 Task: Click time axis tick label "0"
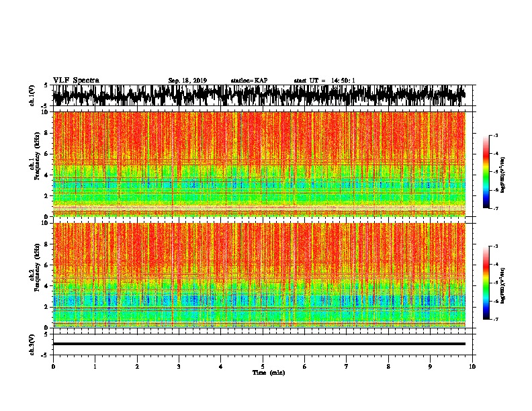click(x=53, y=367)
